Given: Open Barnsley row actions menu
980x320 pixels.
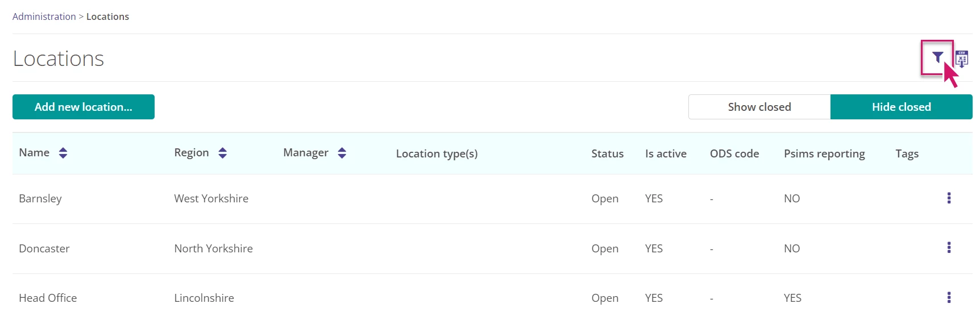Looking at the screenshot, I should [x=949, y=198].
